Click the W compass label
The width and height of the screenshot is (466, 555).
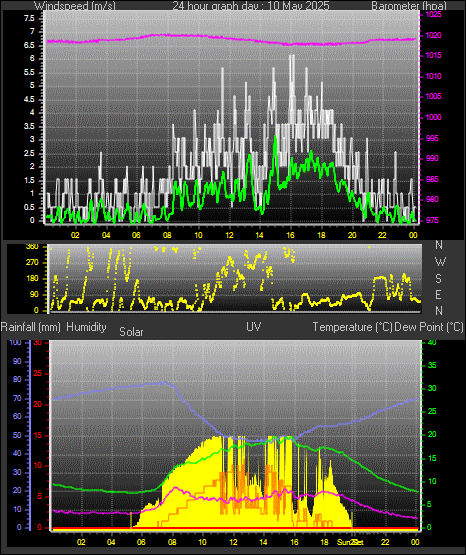coord(440,262)
